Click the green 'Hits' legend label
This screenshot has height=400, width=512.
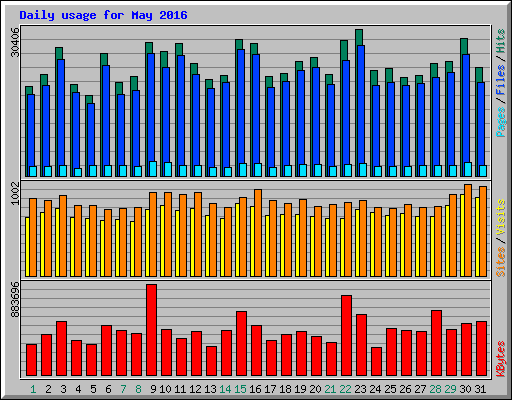click(500, 41)
